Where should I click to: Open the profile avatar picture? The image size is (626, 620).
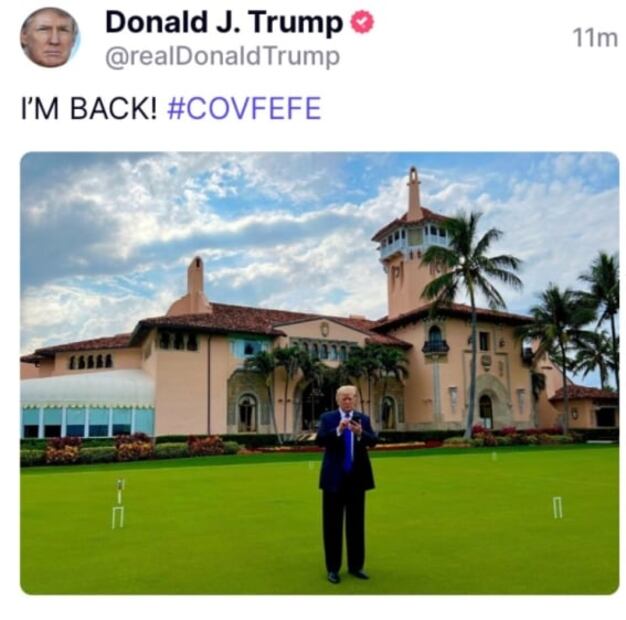click(x=50, y=37)
